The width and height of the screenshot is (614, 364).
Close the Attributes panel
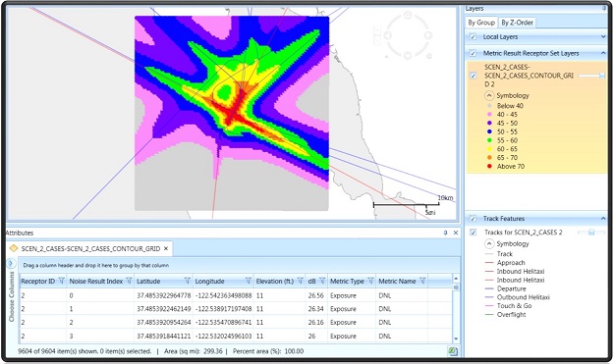[x=456, y=233]
